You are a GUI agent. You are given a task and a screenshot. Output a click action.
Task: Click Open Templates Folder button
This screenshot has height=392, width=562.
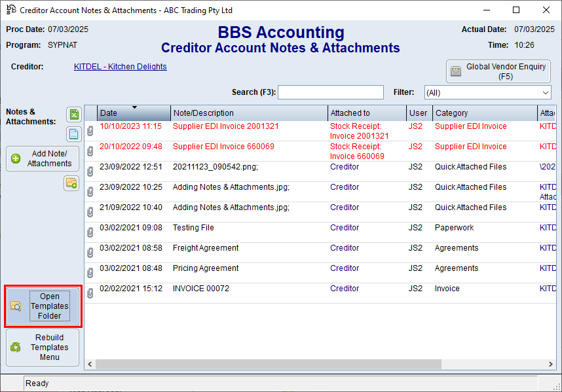click(x=43, y=306)
